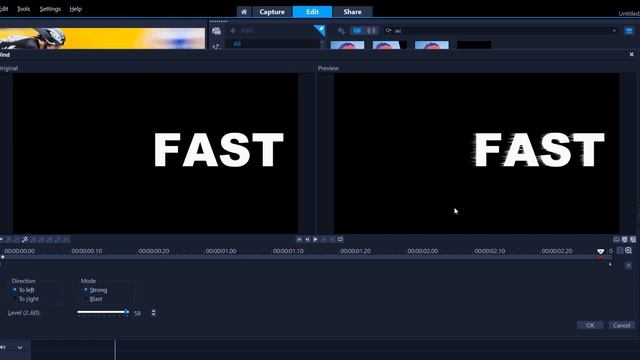
Task: Select the All category in library
Action: (x=237, y=44)
